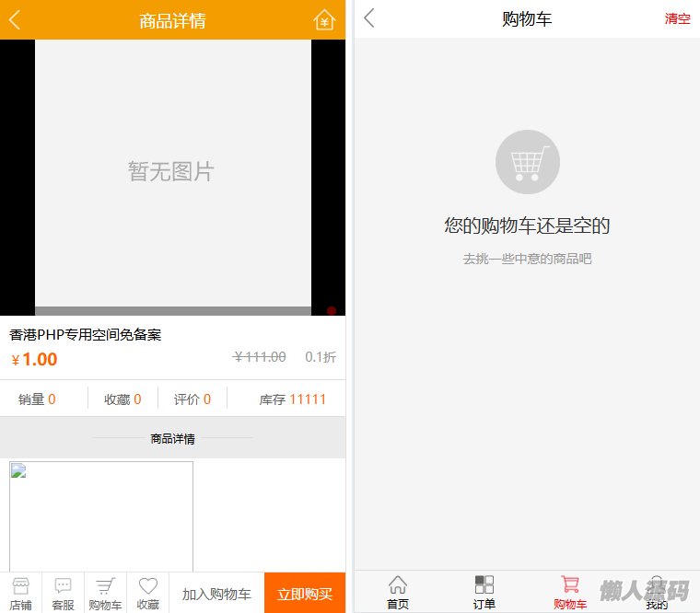
Task: Click 销量 sales count
Action: pyautogui.click(x=37, y=399)
